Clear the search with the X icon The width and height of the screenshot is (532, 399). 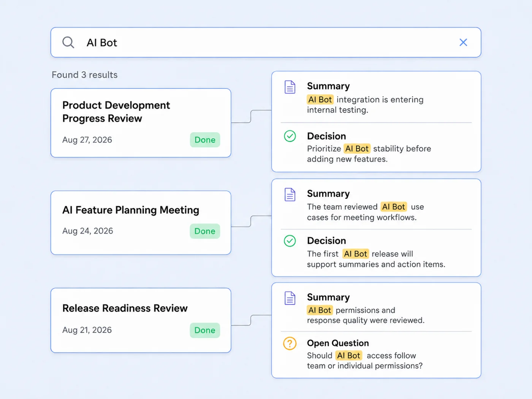tap(463, 42)
